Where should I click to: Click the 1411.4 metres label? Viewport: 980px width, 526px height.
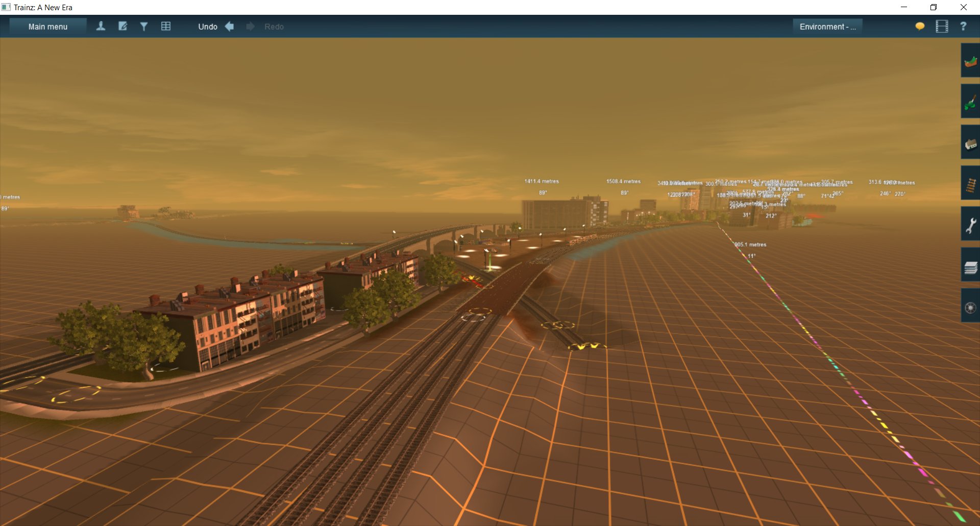542,181
